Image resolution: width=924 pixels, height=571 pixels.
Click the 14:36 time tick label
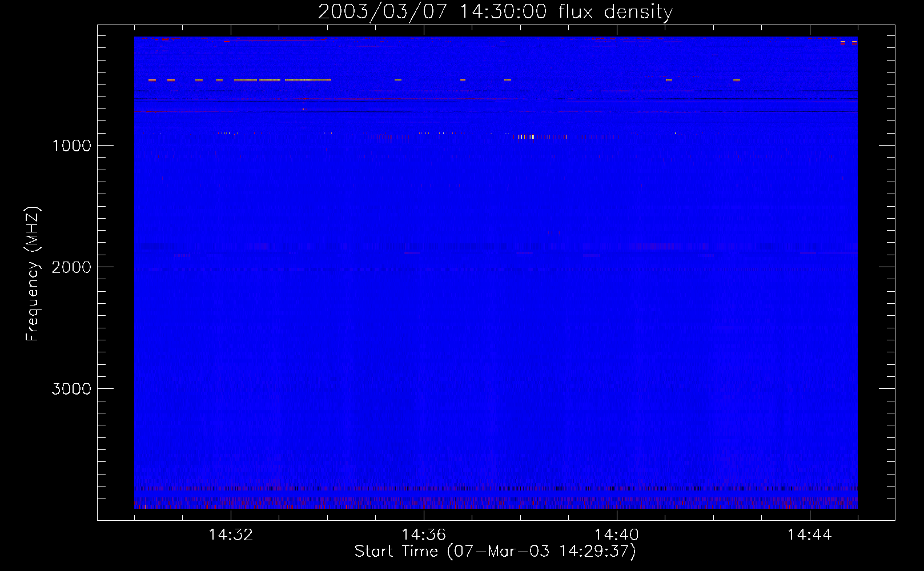coord(424,535)
